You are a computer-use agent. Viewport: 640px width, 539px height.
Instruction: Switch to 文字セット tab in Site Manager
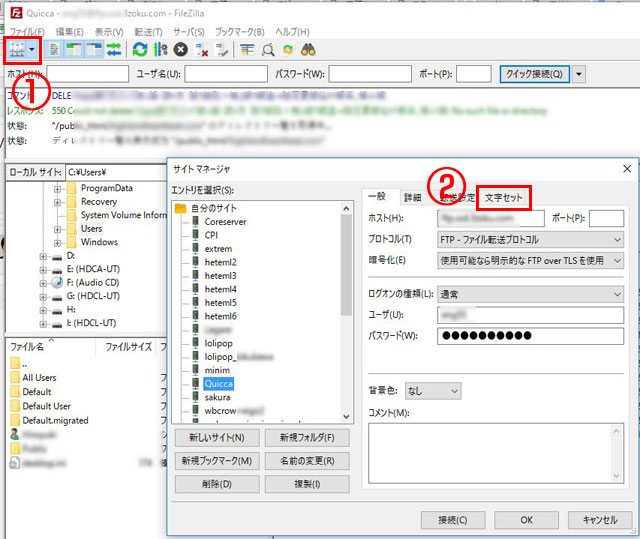(x=504, y=198)
